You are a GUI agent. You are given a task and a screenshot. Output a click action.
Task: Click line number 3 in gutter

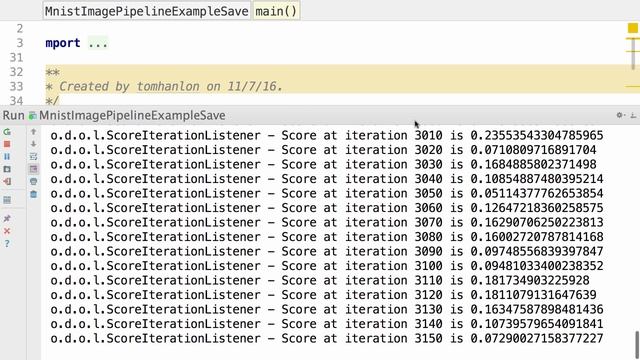20,43
